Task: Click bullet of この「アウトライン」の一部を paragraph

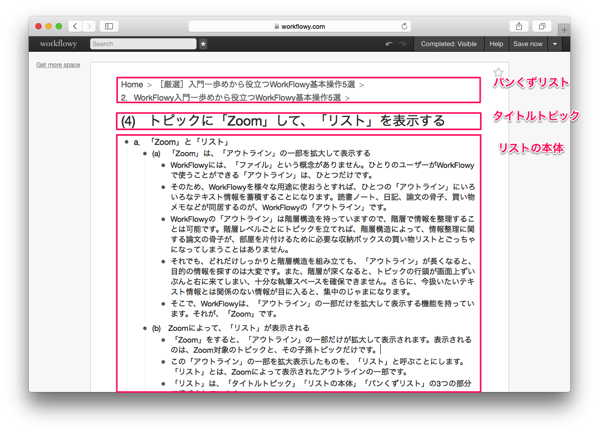Action: pos(163,362)
